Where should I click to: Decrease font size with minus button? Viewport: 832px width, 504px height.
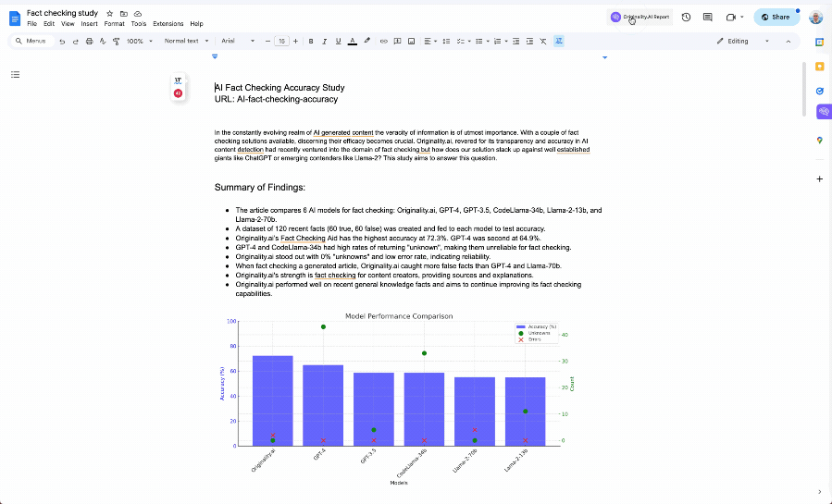point(268,42)
